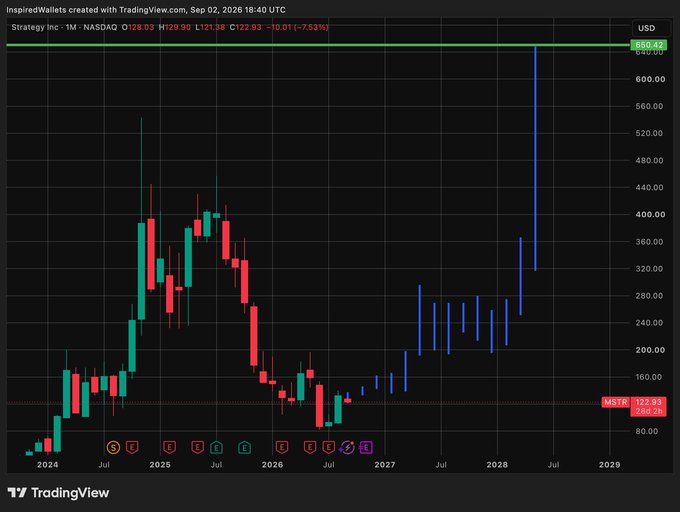
Task: Open the red earnings marker beside the split icon
Action: pyautogui.click(x=132, y=447)
